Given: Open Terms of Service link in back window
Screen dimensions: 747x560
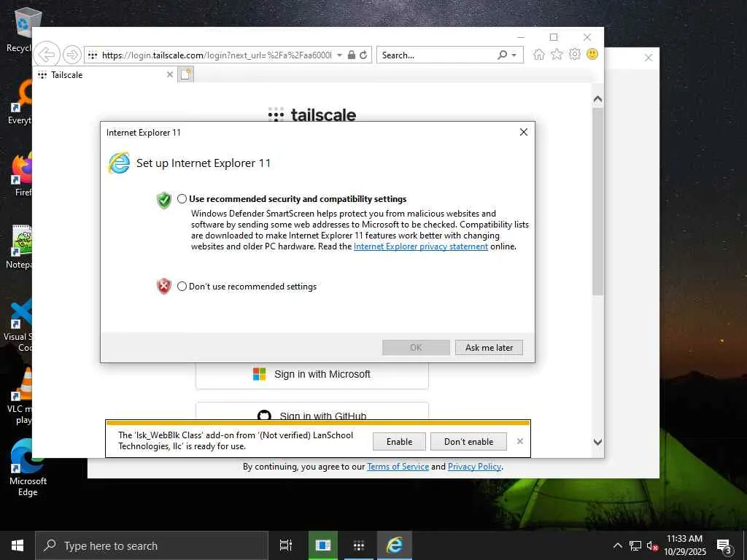Looking at the screenshot, I should click(x=398, y=467).
